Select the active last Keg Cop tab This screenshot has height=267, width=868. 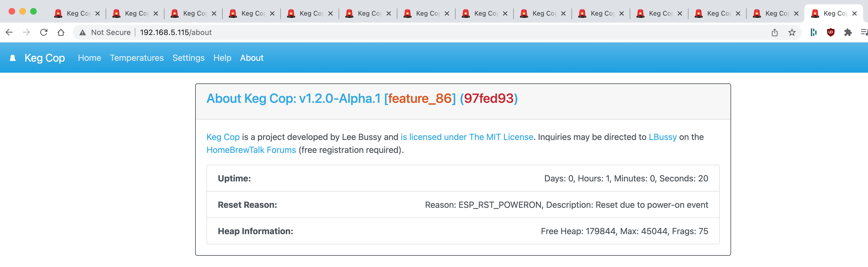tap(833, 13)
